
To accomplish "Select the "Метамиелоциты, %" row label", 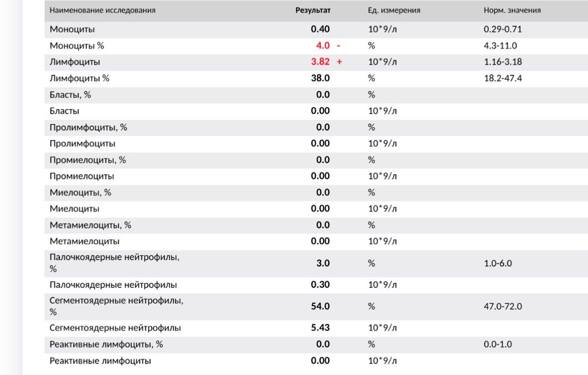I will pyautogui.click(x=91, y=225).
